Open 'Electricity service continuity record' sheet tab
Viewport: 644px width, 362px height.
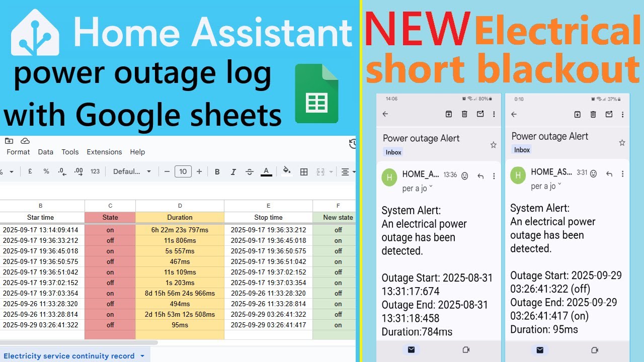coord(69,356)
